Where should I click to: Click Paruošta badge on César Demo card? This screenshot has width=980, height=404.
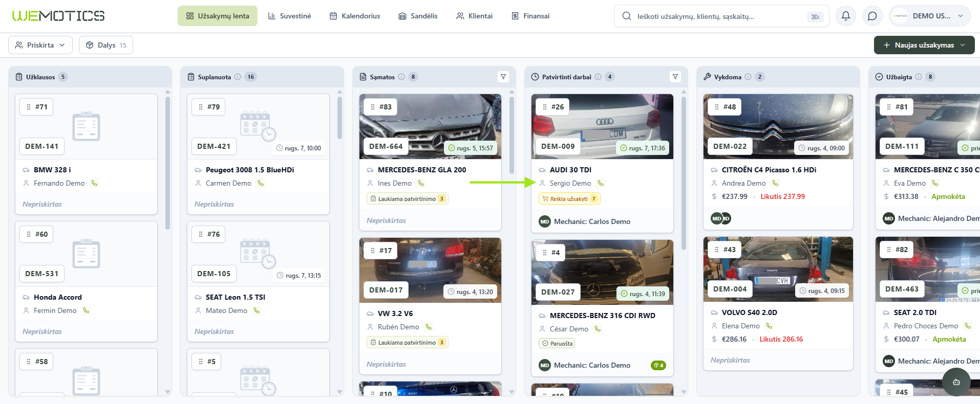pyautogui.click(x=557, y=344)
